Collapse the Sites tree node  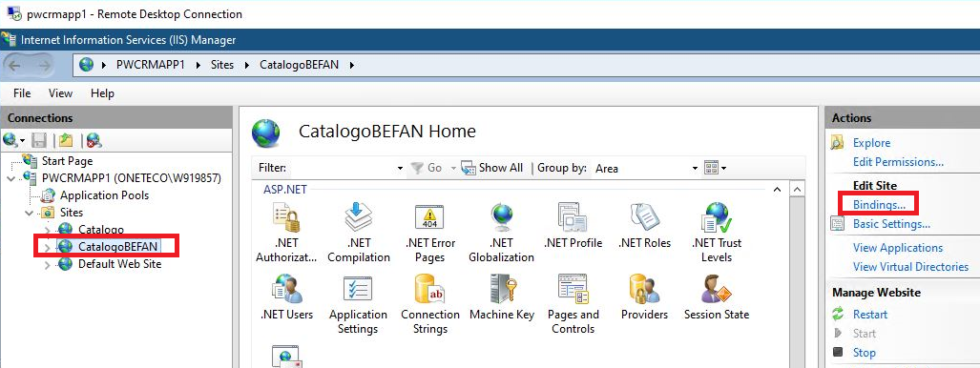29,213
